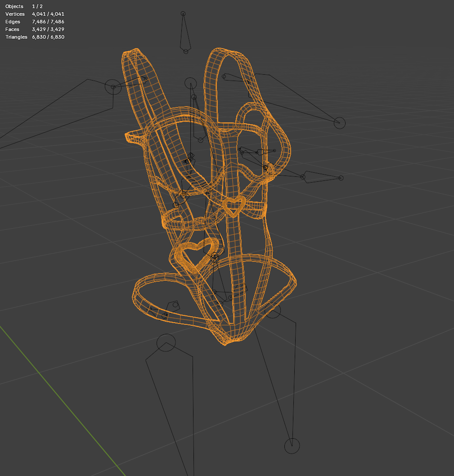Click the topmost bone joint above harness
Image resolution: width=454 pixels, height=476 pixels.
(x=183, y=13)
